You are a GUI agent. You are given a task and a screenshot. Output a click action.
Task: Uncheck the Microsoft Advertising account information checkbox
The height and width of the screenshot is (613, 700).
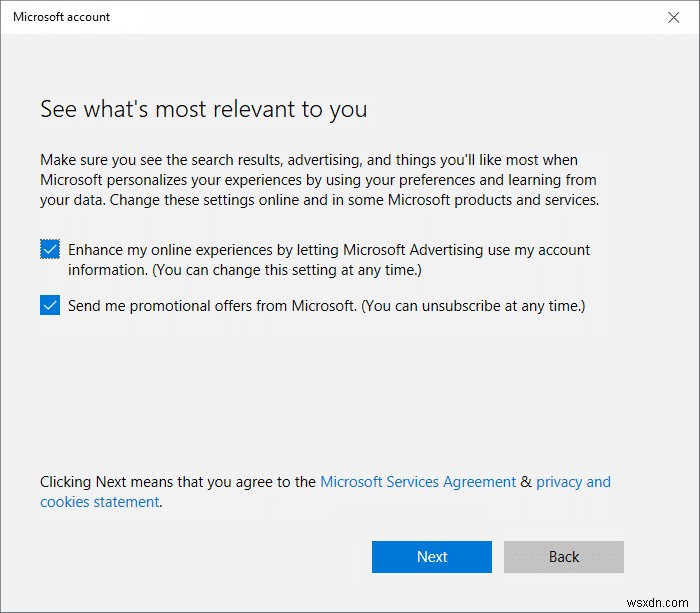(50, 249)
